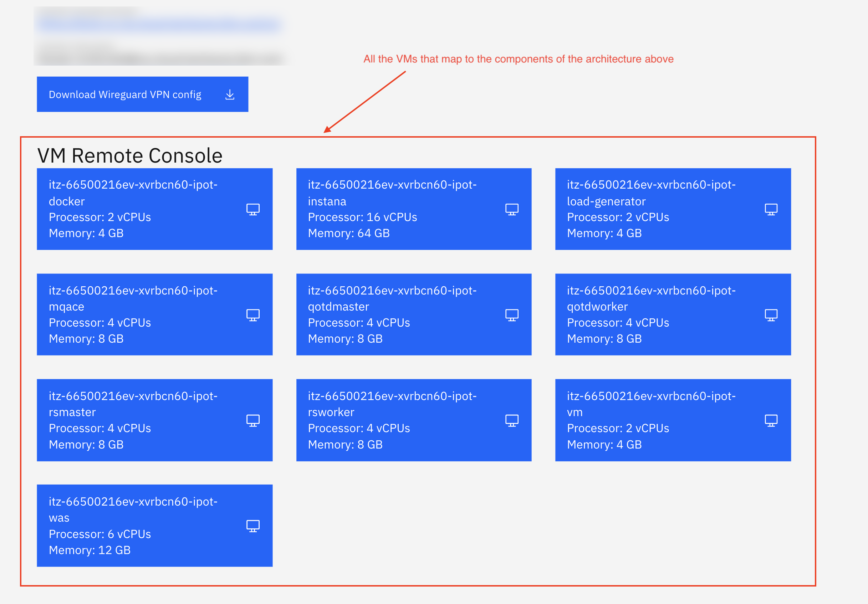The image size is (868, 604).
Task: Open console icon on ipot-mqace card
Action: (253, 314)
